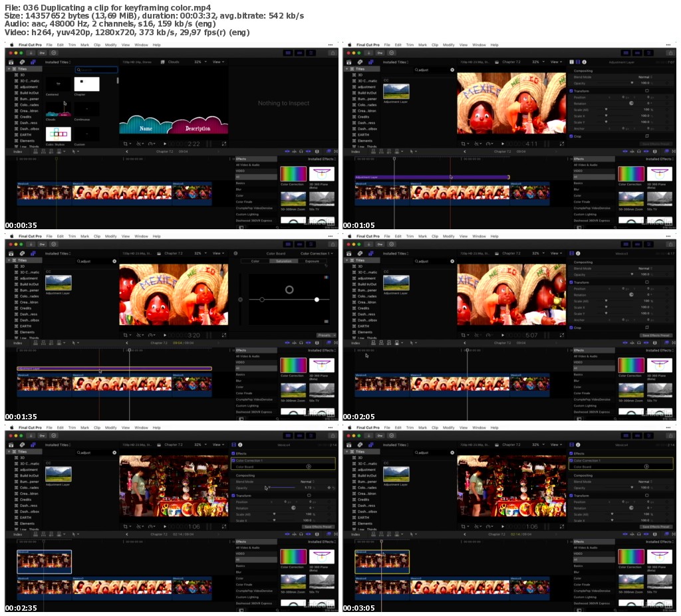The image size is (681, 616).
Task: Open the Video inspector icon in 00:02:35 frame
Action: coord(234,445)
